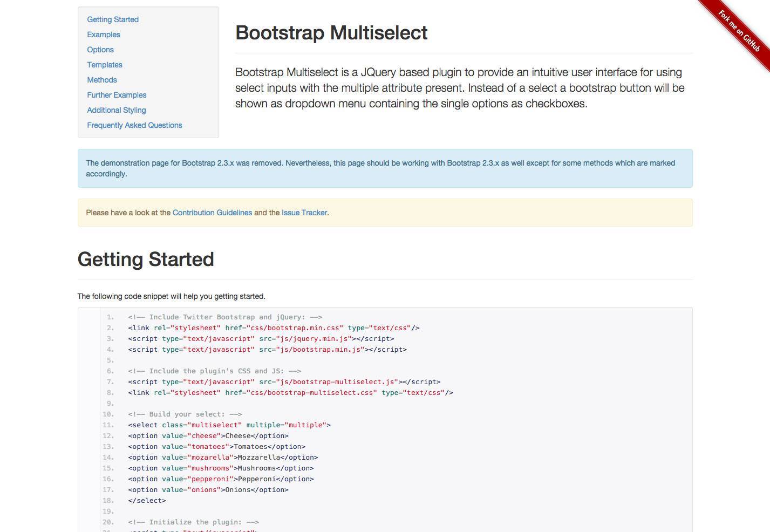Click code line 2 with 'css/bootstrap.min.css'

click(x=274, y=328)
